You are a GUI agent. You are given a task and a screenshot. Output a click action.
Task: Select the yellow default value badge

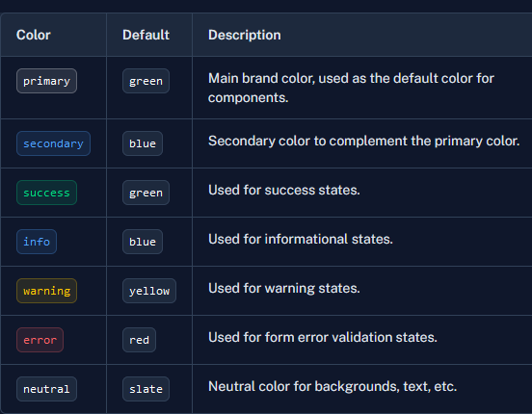[149, 291]
